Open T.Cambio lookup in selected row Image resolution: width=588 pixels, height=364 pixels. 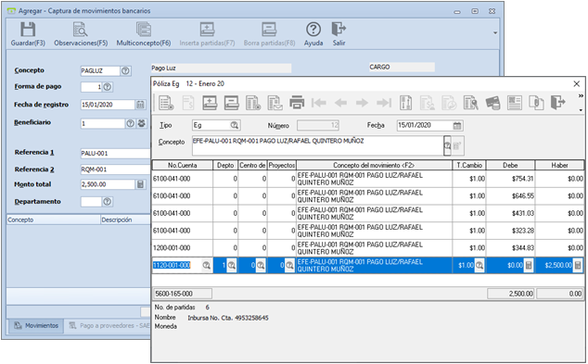479,265
